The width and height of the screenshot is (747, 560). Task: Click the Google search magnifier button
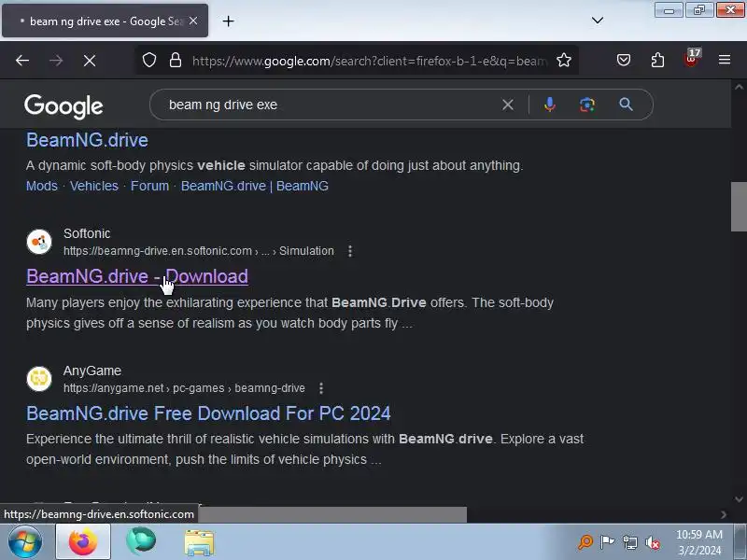click(626, 105)
